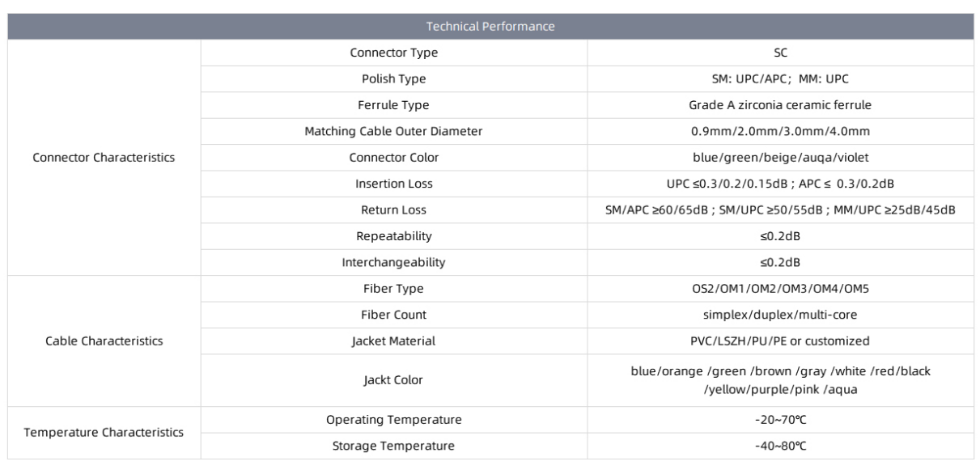Click the Technical Performance table header

pos(490,26)
